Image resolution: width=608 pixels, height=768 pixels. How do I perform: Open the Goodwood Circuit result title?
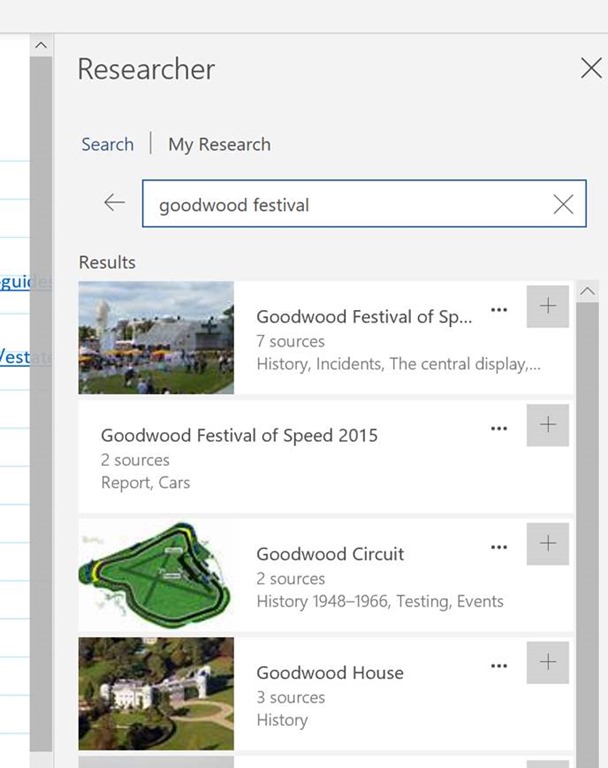coord(330,554)
